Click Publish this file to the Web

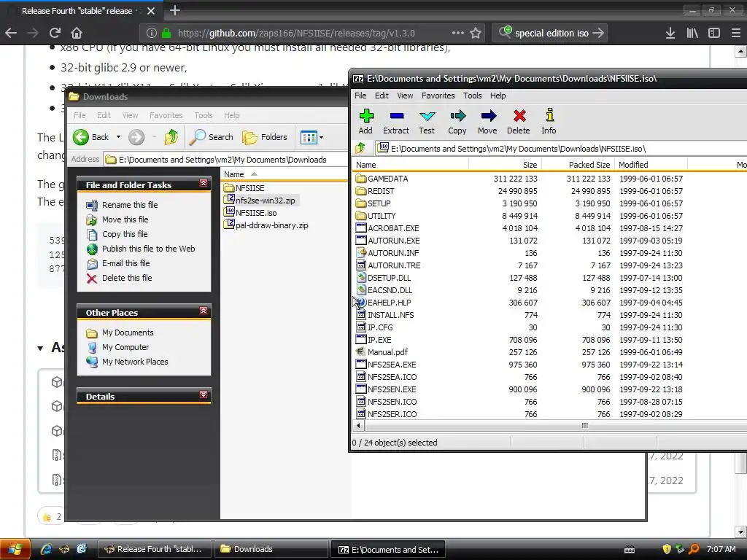(148, 249)
